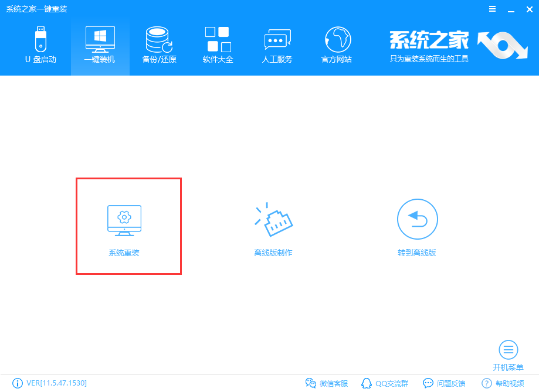539x392 pixels.
Task: Join the QQ交流群 chat group
Action: click(384, 383)
